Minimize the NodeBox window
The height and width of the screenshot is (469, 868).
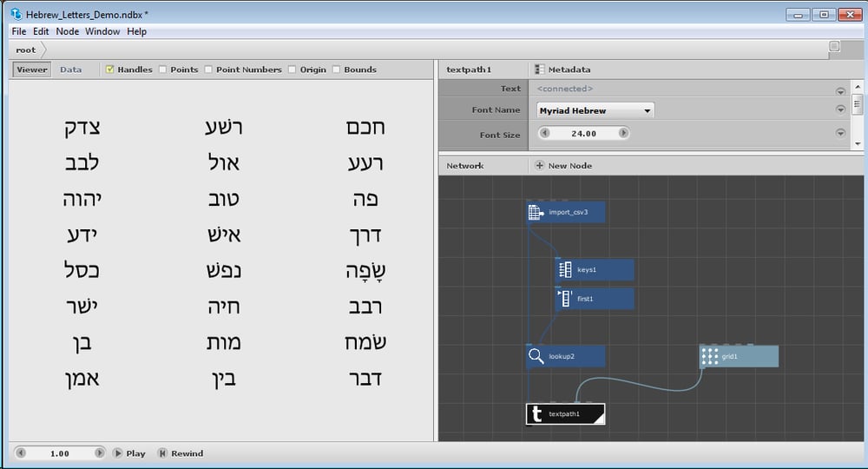pos(798,15)
